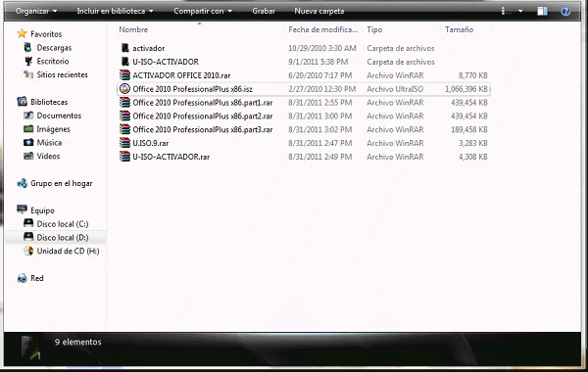Click the Escritorio sidebar icon

point(28,61)
